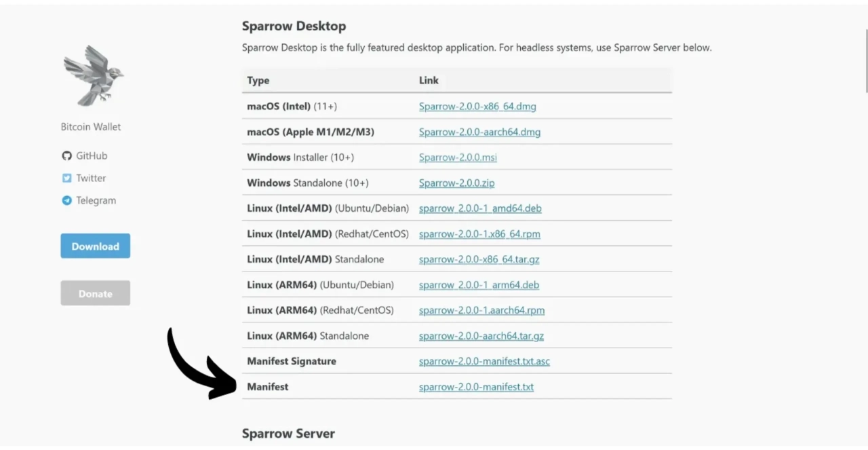Open the sparrow-2.0.0-manifest.txt link
The image size is (868, 450).
coord(476,387)
